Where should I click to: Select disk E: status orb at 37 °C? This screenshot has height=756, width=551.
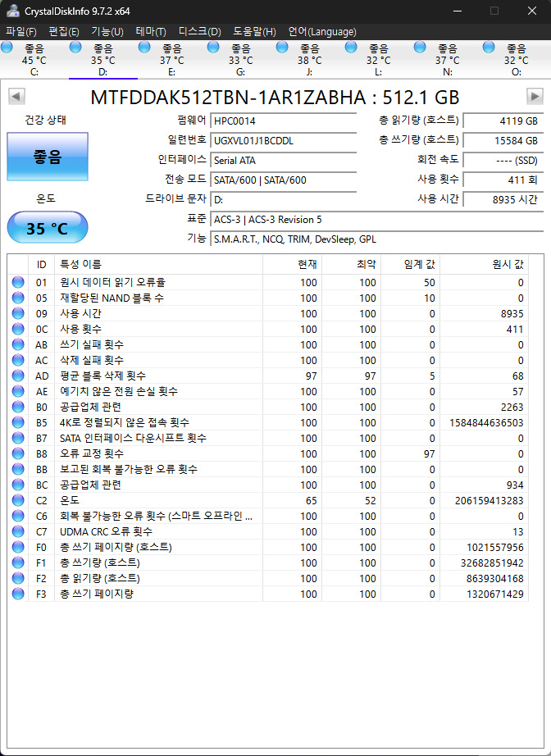click(144, 48)
